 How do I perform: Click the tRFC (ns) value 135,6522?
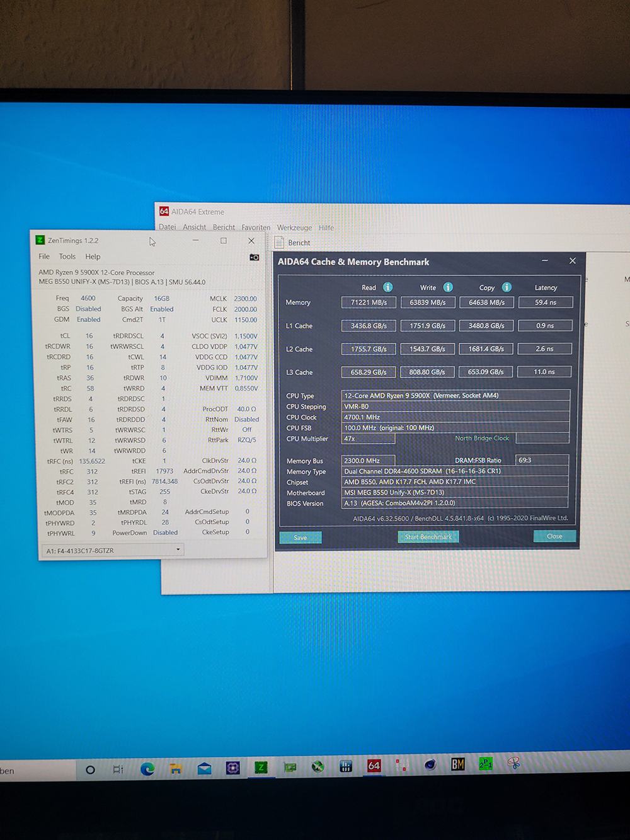pyautogui.click(x=93, y=461)
